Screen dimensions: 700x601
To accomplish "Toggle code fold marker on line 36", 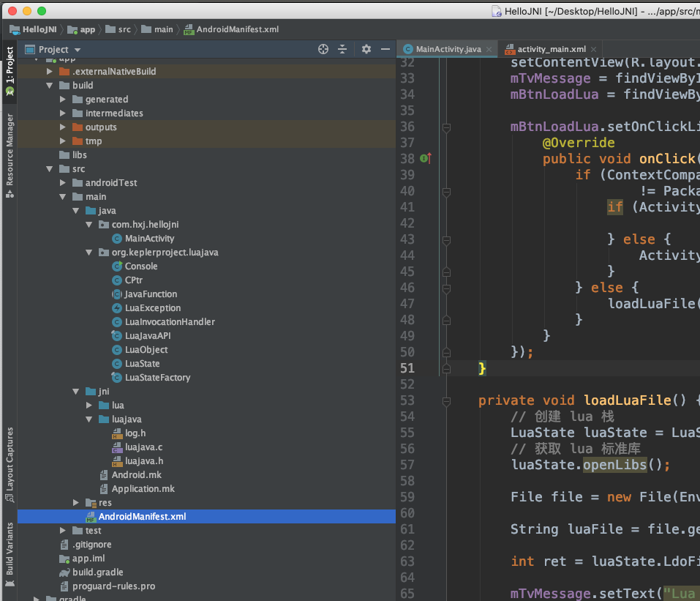I will pos(446,127).
